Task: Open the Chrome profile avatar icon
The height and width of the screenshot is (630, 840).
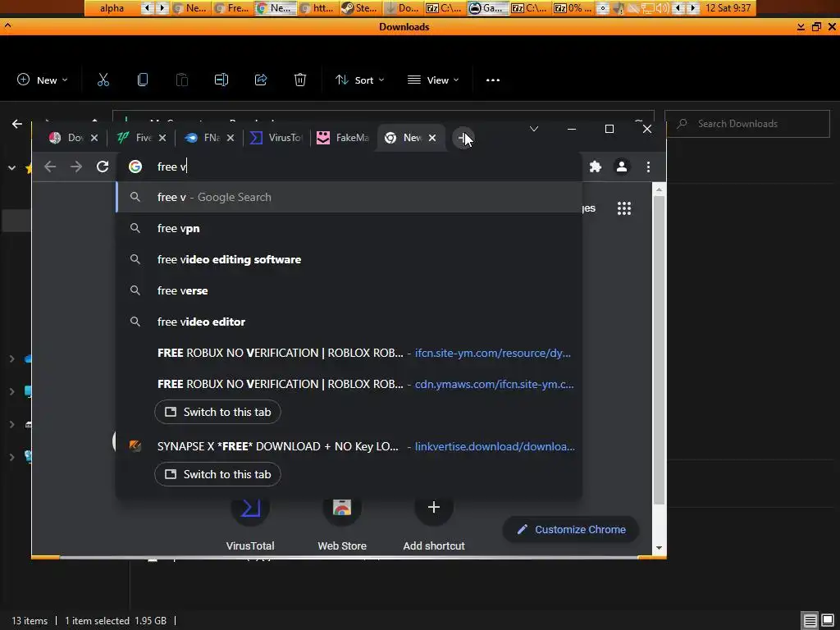Action: [622, 167]
